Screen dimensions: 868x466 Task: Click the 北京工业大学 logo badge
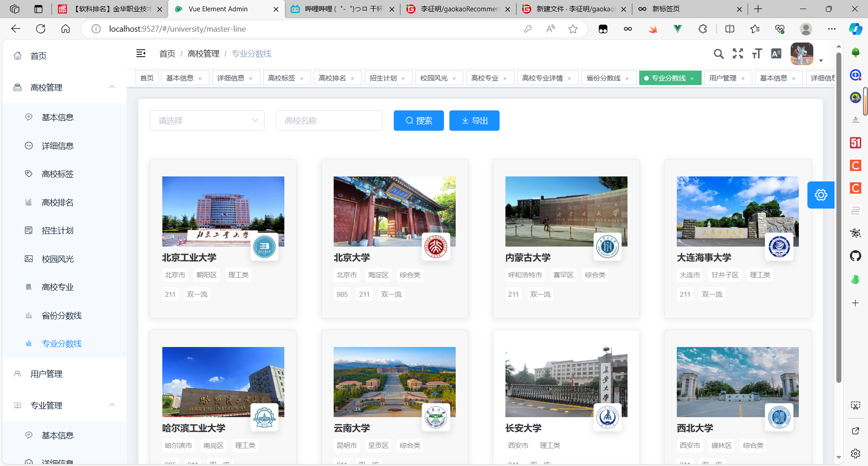click(x=264, y=247)
